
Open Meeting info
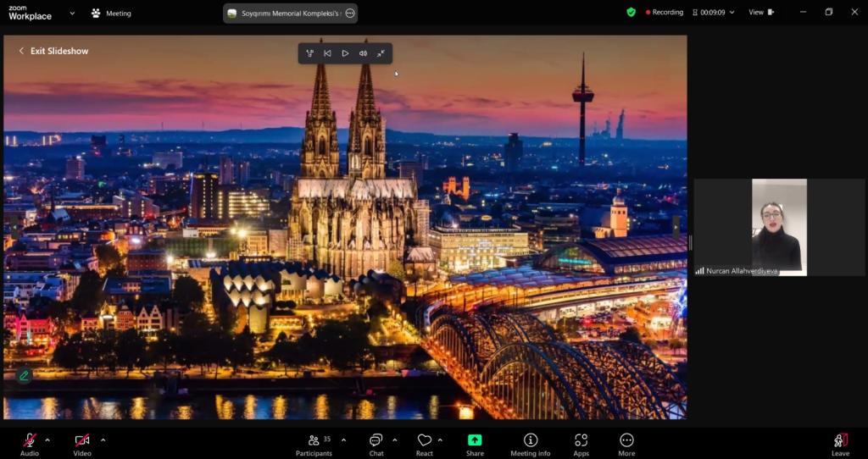pyautogui.click(x=531, y=440)
